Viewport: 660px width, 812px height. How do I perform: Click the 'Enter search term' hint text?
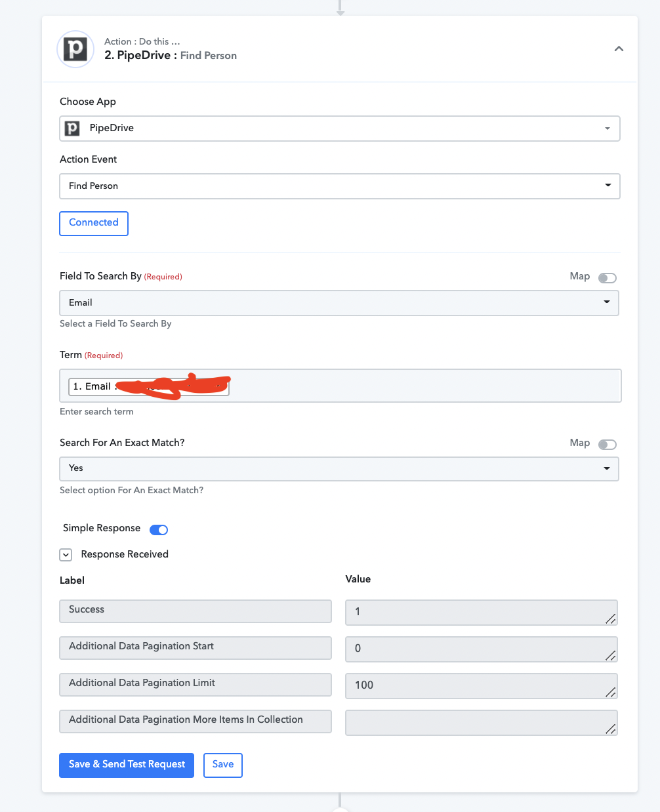96,412
